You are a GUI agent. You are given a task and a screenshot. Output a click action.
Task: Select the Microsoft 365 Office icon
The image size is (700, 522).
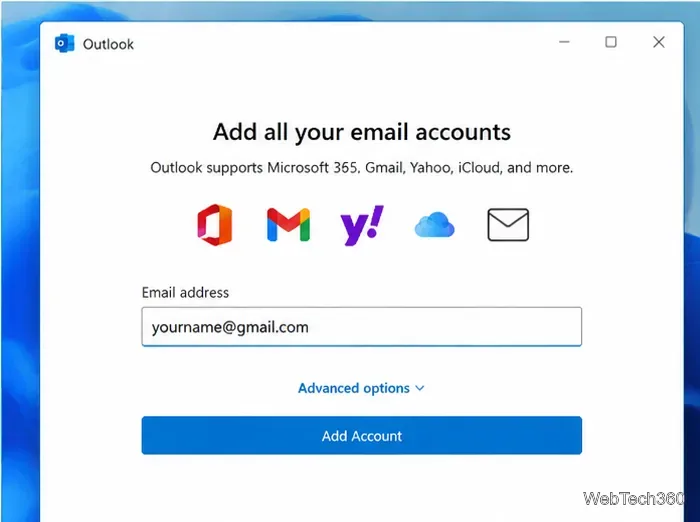[215, 225]
